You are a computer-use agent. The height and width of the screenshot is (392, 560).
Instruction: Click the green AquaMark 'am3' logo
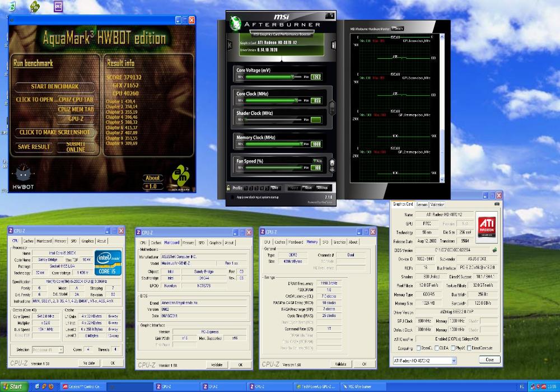[180, 176]
